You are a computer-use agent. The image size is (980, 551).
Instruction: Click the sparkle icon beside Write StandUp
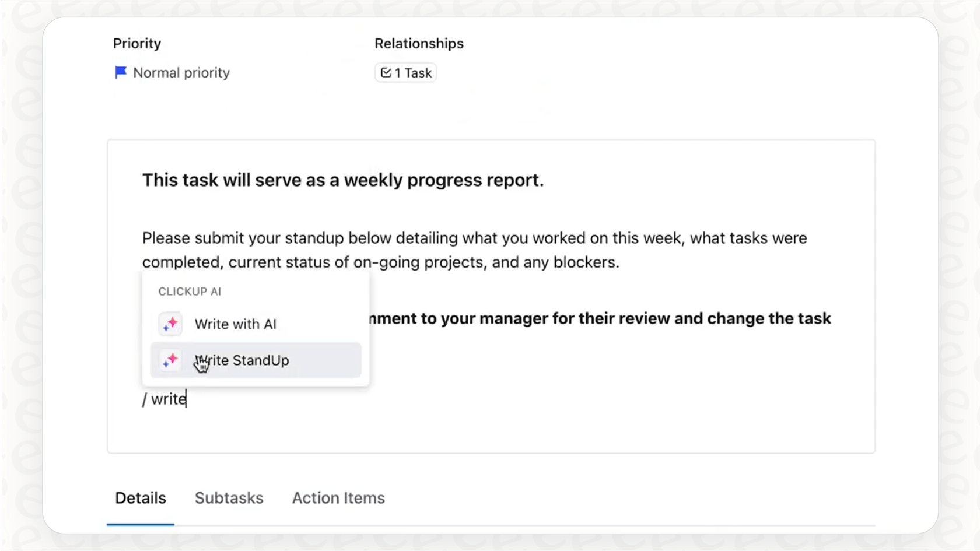(170, 360)
